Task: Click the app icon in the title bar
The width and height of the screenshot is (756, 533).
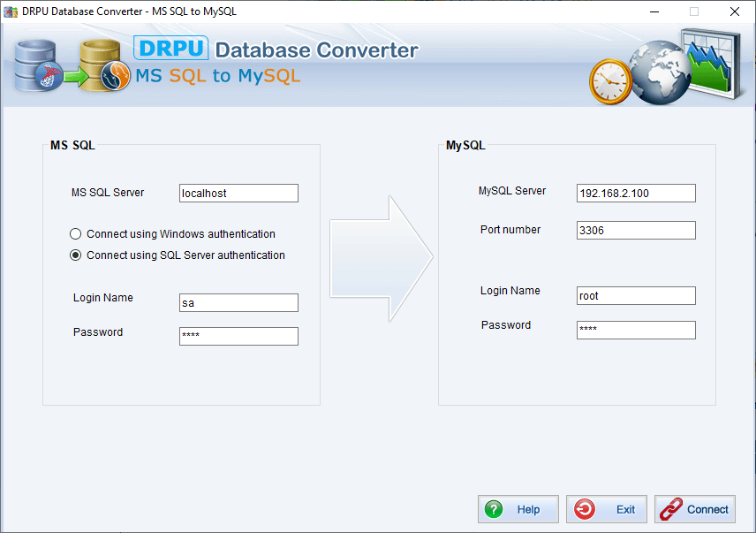Action: coord(11,11)
